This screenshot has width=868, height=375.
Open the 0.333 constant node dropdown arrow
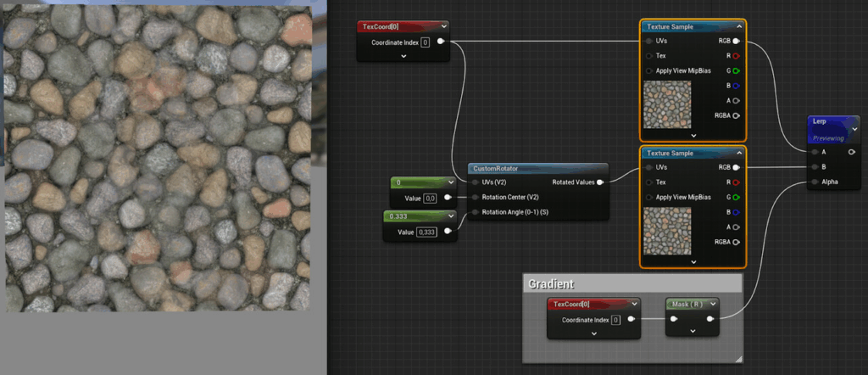[x=451, y=216]
